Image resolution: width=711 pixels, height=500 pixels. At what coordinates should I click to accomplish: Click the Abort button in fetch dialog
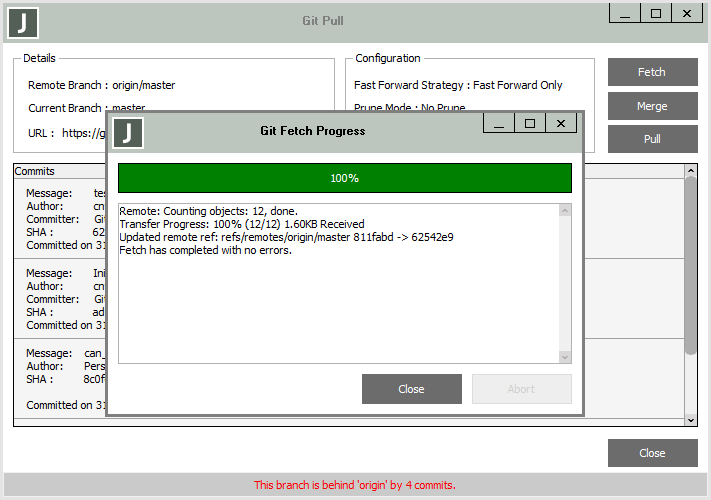(x=521, y=389)
